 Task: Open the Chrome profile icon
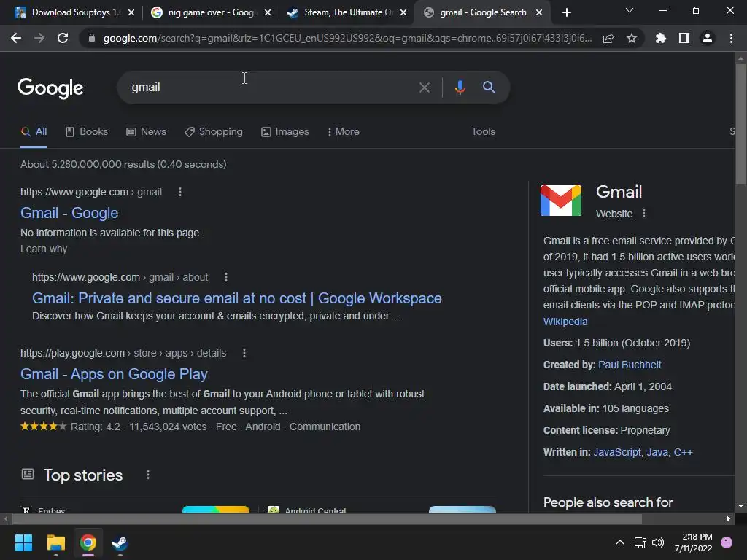click(708, 38)
